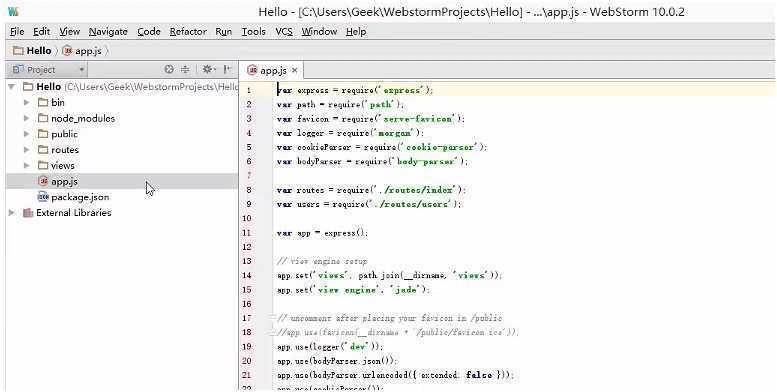Screen dimensions: 777x392
Task: Open the Refactor menu
Action: click(188, 32)
